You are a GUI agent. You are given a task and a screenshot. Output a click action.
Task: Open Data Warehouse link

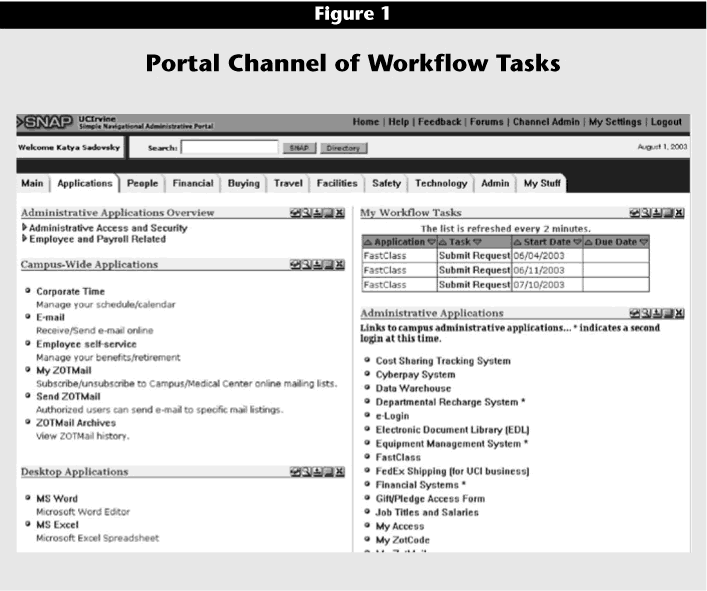(x=413, y=389)
